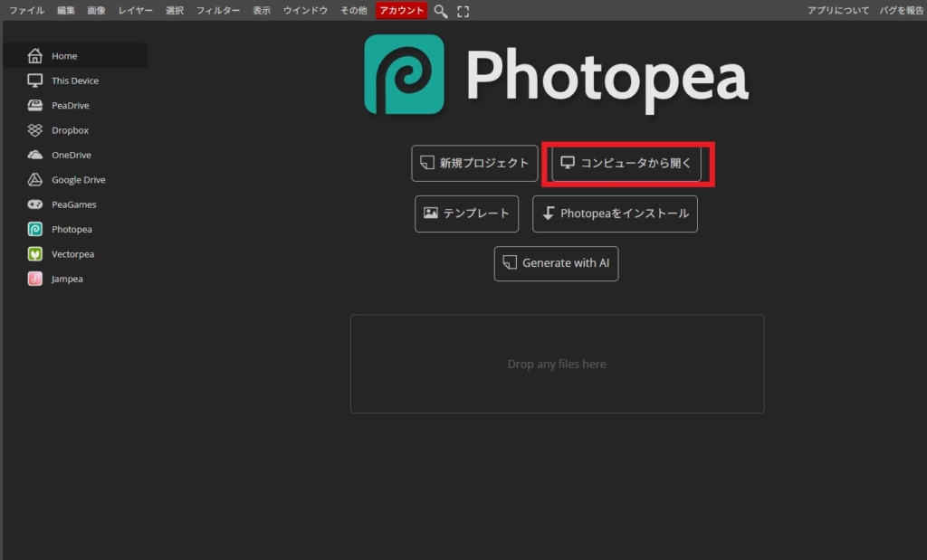Screen dimensions: 927x560
Task: Click the magnifying glass search icon
Action: (441, 11)
